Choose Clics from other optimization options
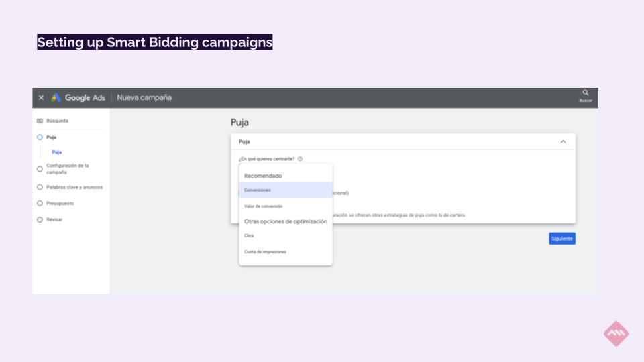Screen dimensions: 644x362 point(286,236)
